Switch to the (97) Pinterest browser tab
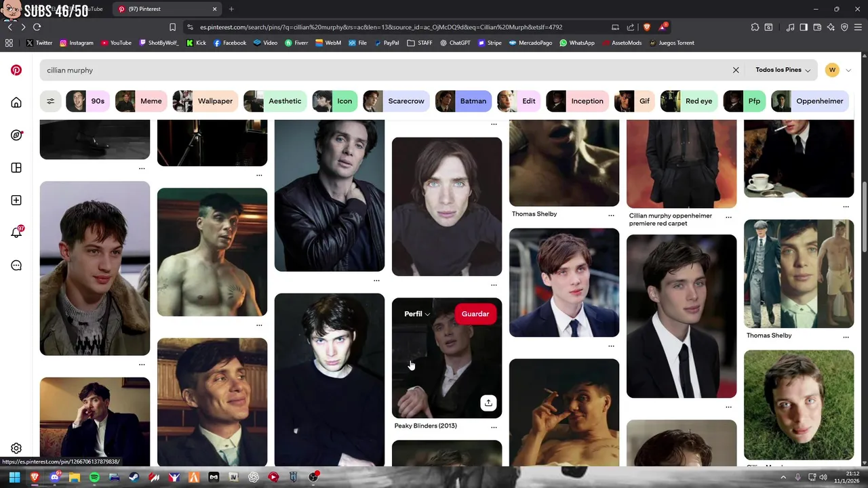Image resolution: width=868 pixels, height=488 pixels. click(167, 9)
